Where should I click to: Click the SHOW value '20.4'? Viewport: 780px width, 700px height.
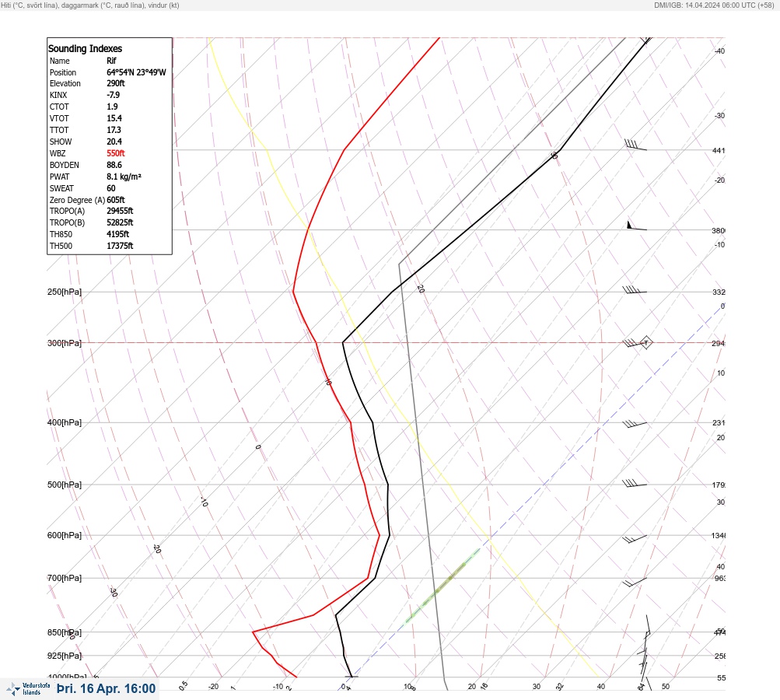click(x=114, y=142)
